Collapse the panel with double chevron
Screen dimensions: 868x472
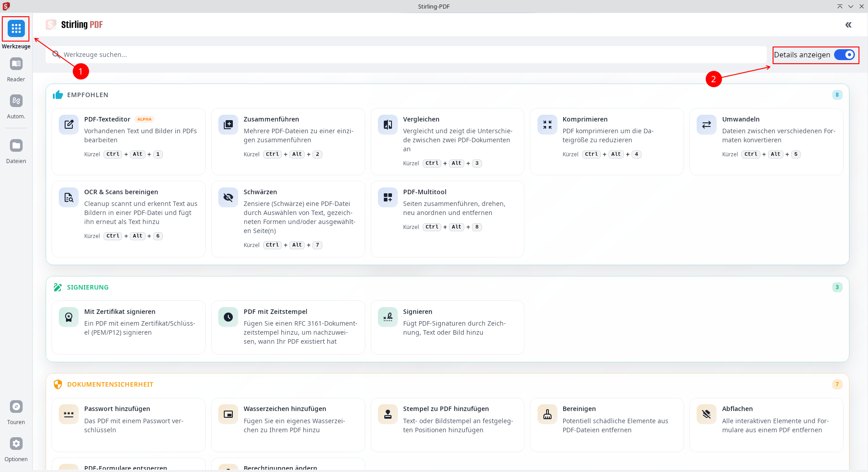(848, 25)
